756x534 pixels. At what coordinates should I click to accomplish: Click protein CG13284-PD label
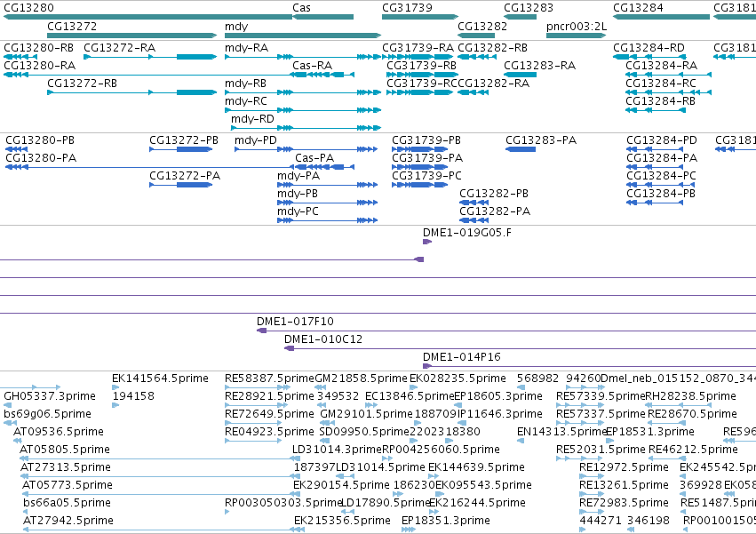click(x=662, y=140)
